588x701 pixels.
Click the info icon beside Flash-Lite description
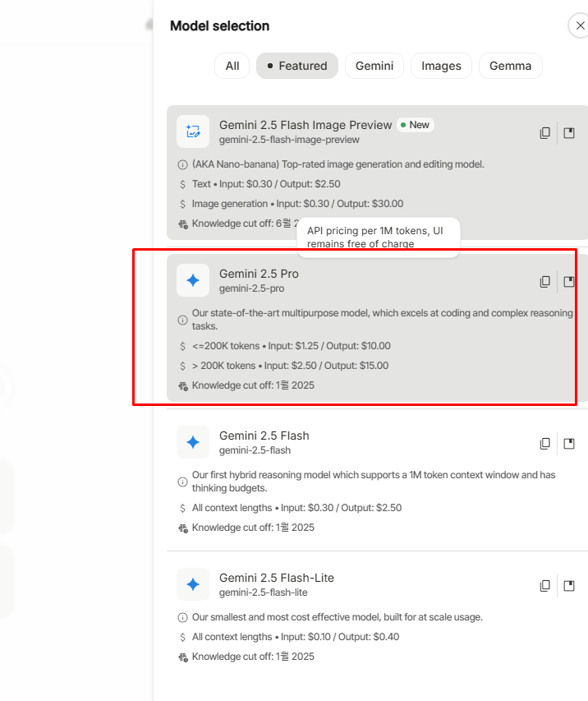point(182,617)
